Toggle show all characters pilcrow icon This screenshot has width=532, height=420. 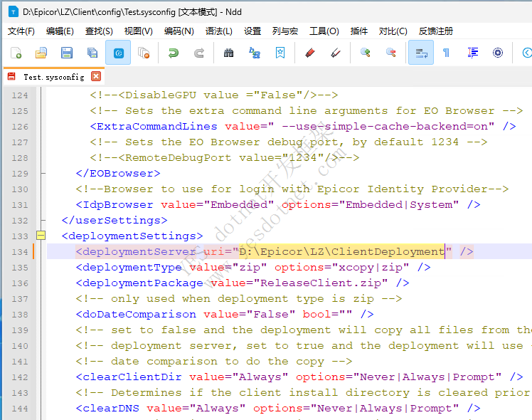click(x=446, y=53)
